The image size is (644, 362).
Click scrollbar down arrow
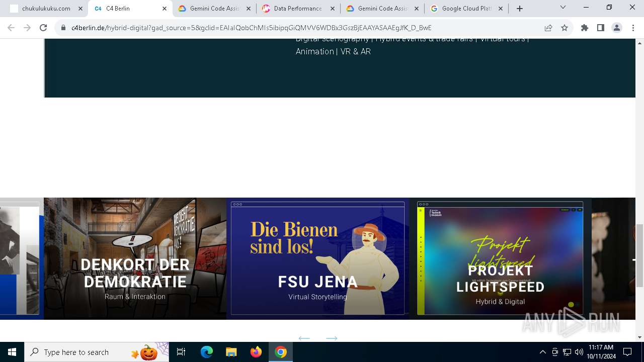pyautogui.click(x=639, y=337)
